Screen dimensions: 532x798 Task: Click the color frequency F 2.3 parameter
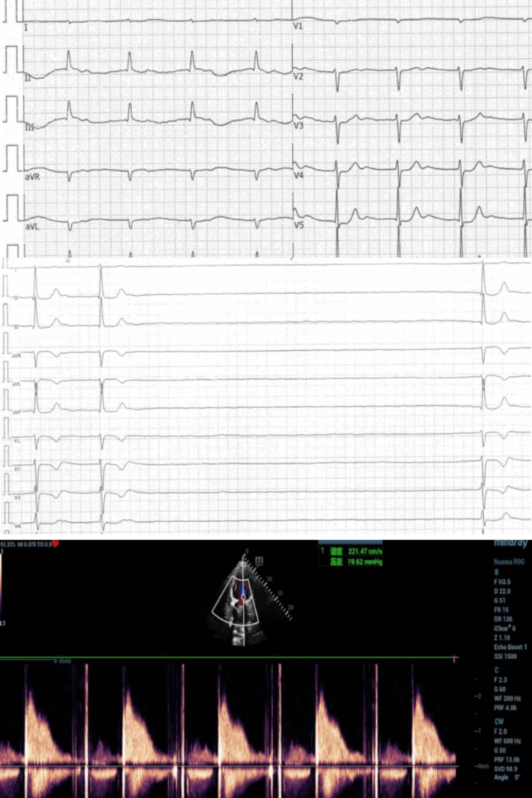pyautogui.click(x=501, y=680)
